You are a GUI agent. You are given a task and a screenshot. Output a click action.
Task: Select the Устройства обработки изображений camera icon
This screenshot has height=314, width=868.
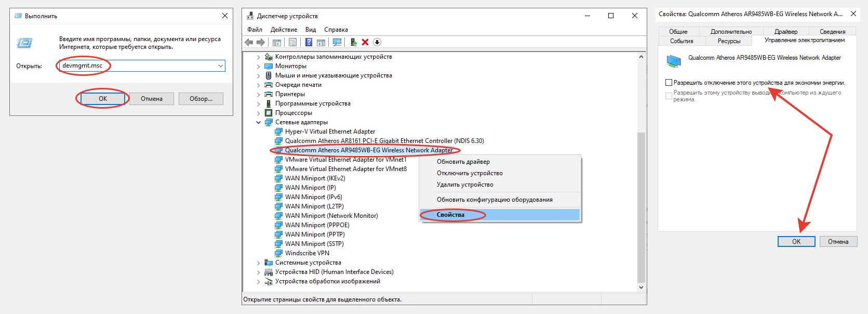[x=269, y=281]
